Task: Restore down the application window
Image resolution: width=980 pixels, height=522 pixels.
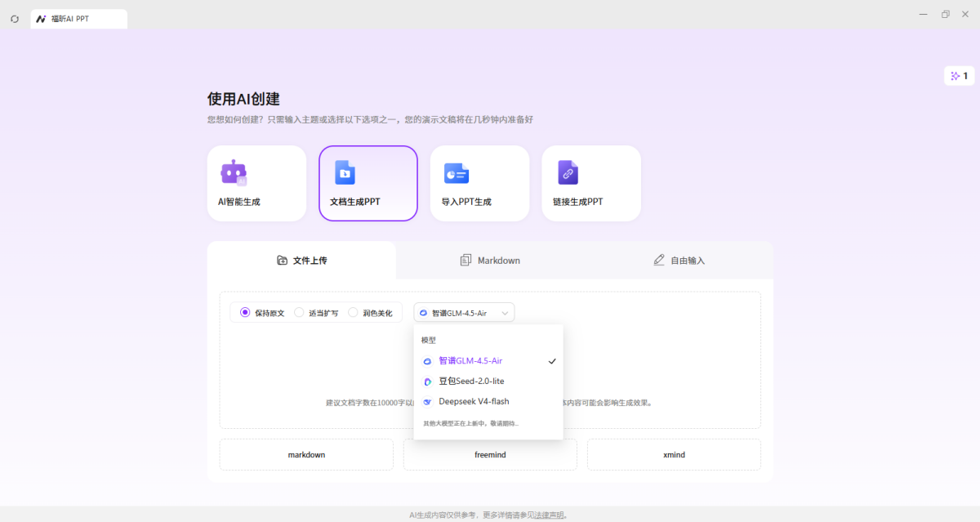Action: [x=946, y=15]
